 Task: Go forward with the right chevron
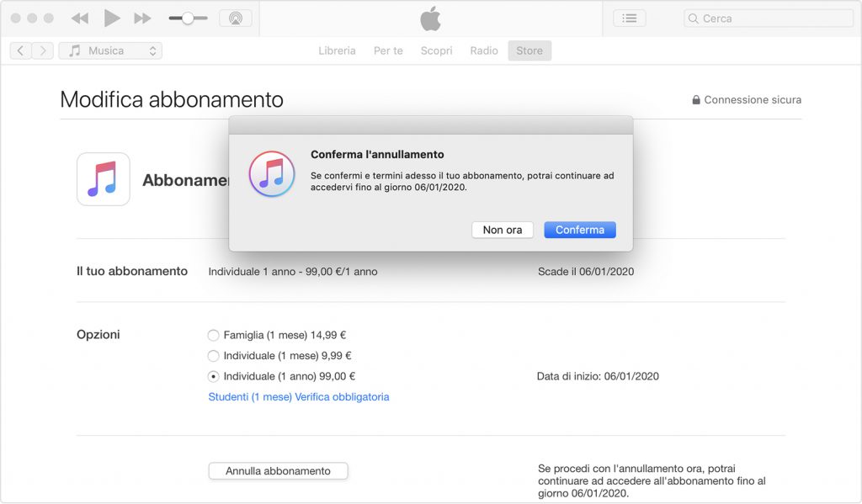[42, 50]
